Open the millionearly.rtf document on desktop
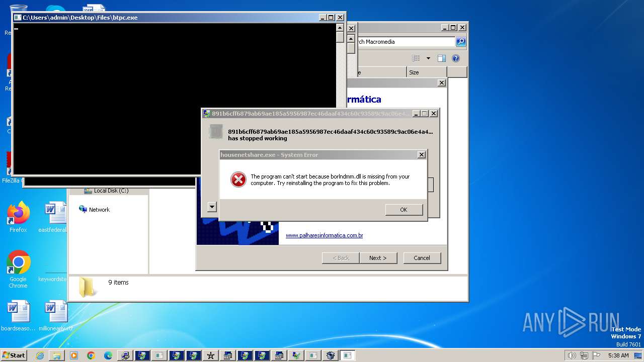 tap(55, 316)
